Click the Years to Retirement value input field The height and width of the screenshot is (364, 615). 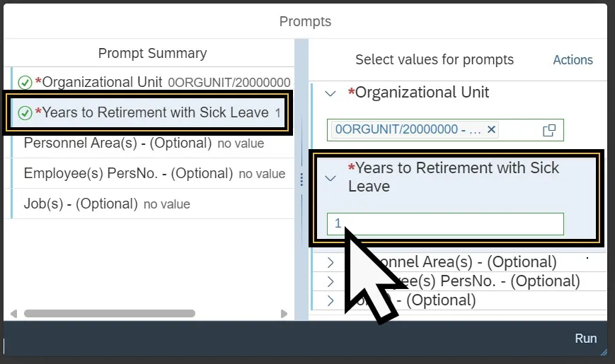(446, 224)
